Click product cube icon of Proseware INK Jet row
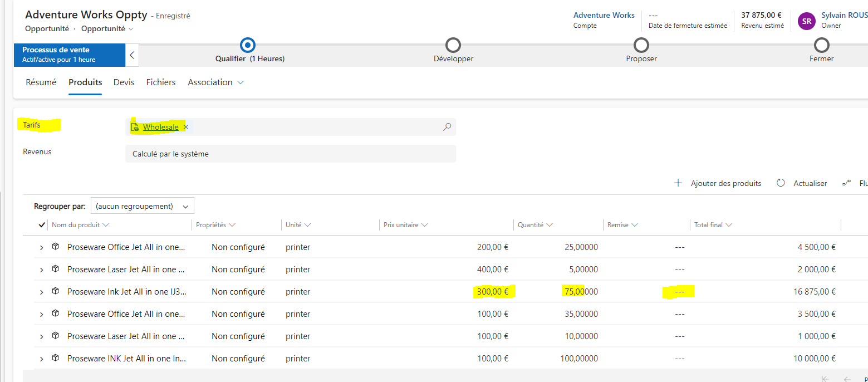The width and height of the screenshot is (868, 382). tap(56, 357)
